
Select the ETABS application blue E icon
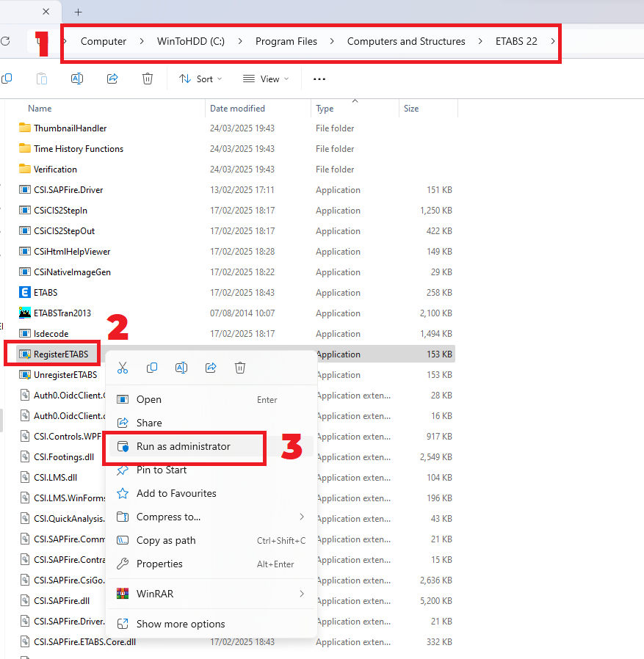tap(25, 292)
